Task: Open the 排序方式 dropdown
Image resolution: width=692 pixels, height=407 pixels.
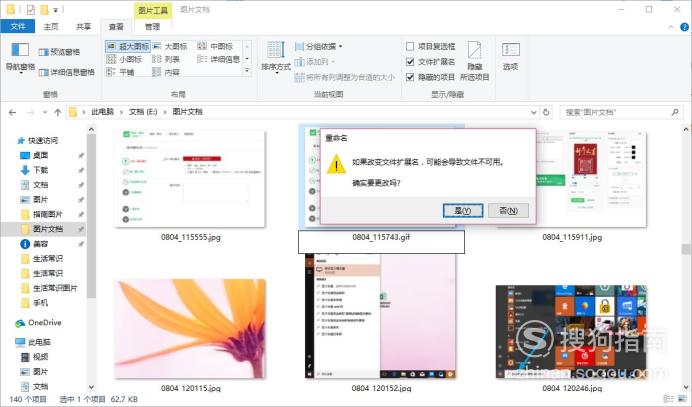Action: 276,57
